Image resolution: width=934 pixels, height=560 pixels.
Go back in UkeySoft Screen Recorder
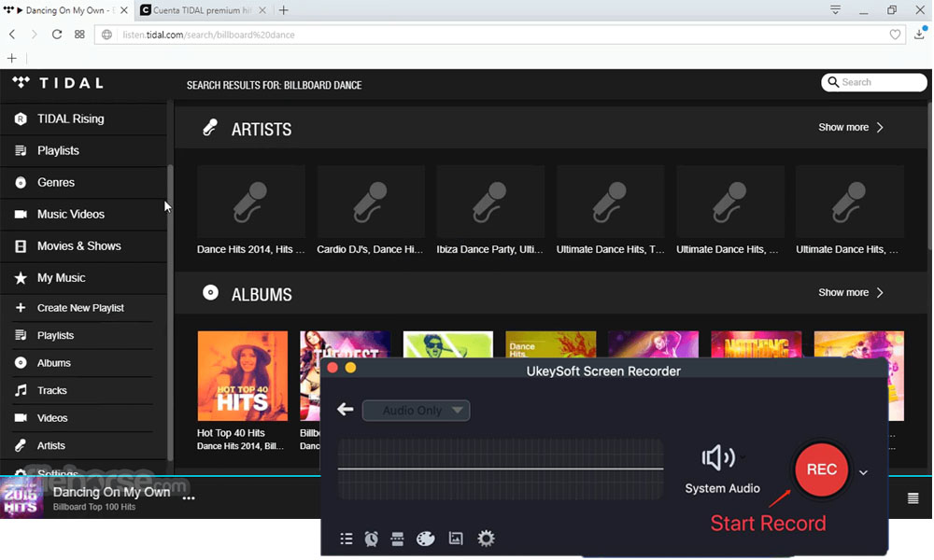(x=346, y=410)
